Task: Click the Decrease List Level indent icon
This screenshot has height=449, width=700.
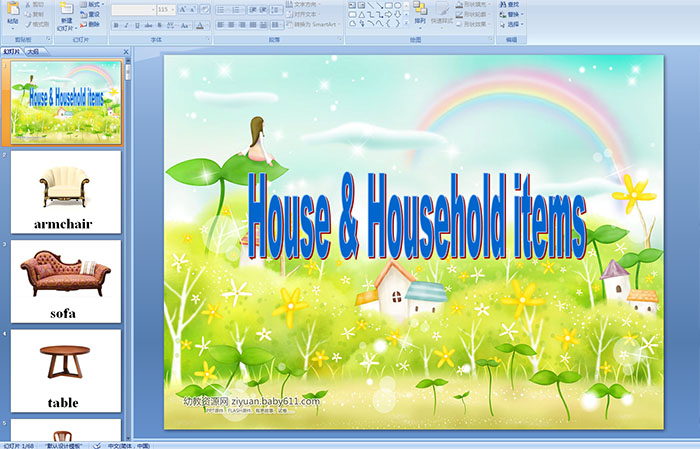Action: click(x=253, y=10)
